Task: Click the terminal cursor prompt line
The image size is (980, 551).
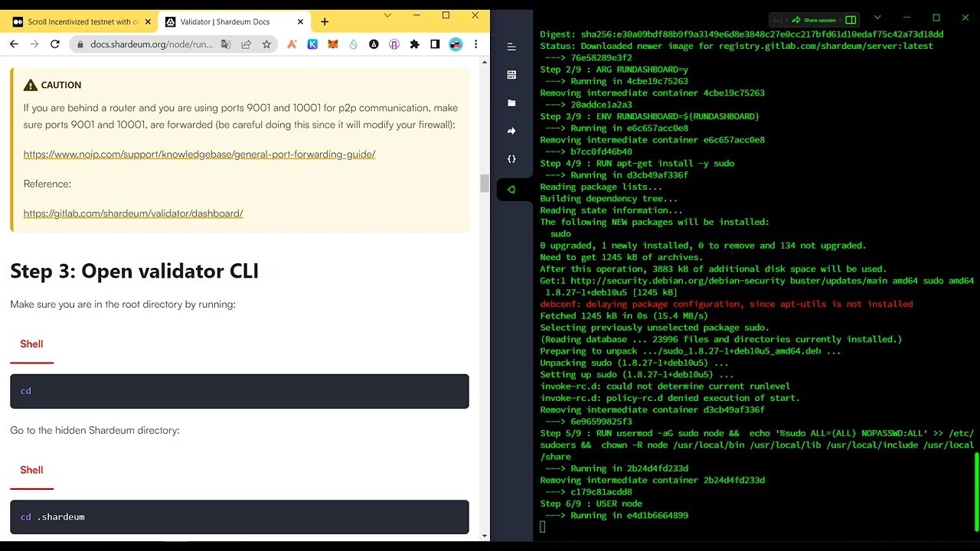Action: pos(543,527)
